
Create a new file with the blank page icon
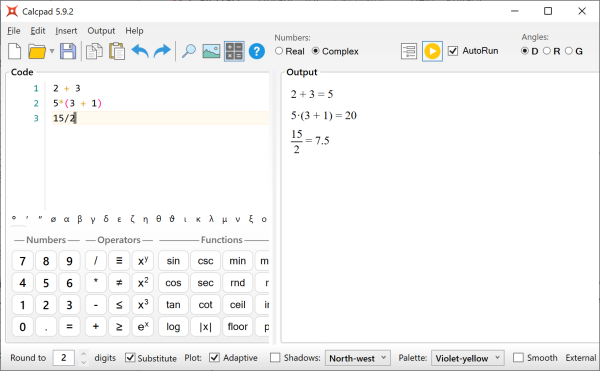(x=15, y=51)
